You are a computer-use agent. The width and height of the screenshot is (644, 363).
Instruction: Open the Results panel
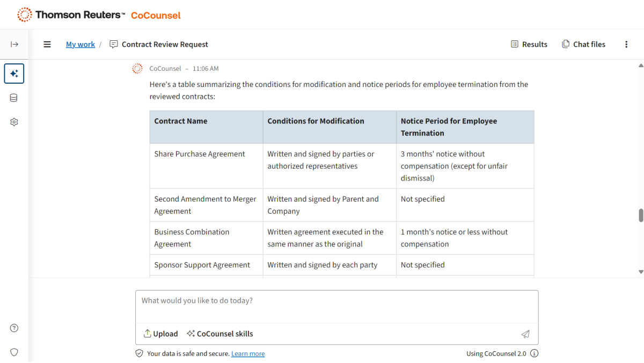click(529, 45)
